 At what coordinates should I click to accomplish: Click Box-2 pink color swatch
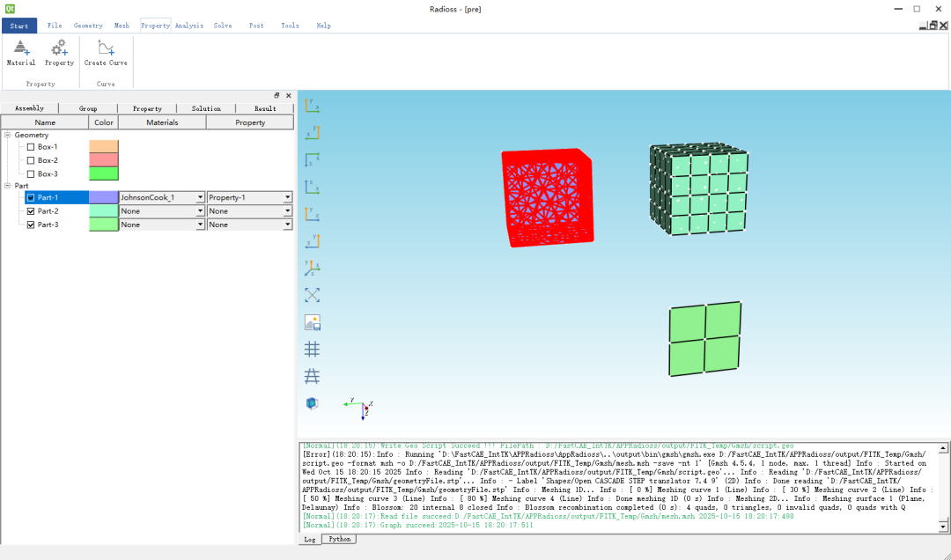point(104,160)
